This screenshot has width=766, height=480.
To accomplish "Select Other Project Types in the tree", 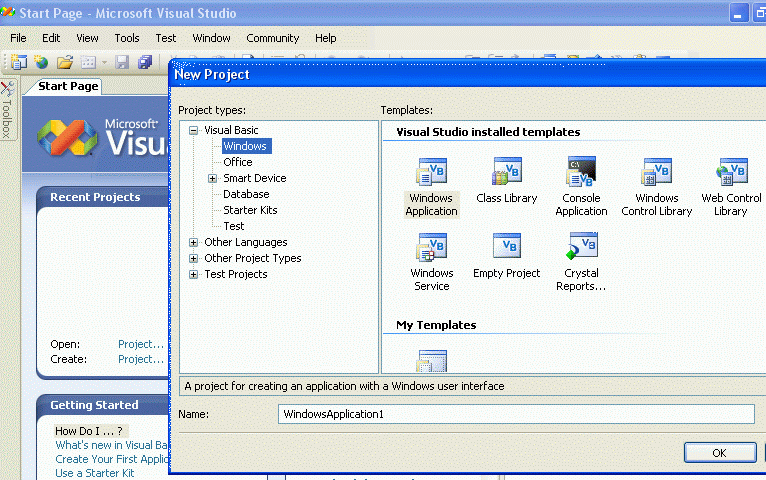I will click(x=253, y=258).
